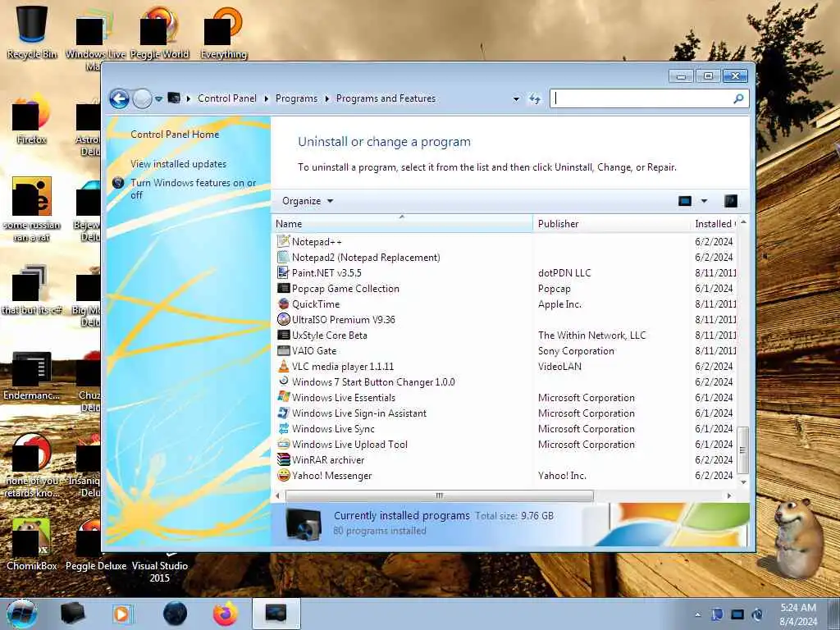Click the Control Panel breadcrumb
This screenshot has width=840, height=630.
pyautogui.click(x=227, y=98)
